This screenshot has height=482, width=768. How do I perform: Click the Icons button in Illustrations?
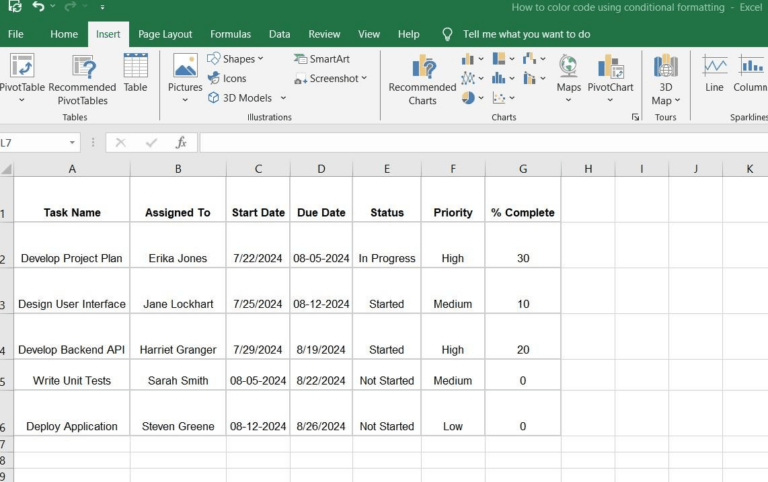tap(227, 78)
